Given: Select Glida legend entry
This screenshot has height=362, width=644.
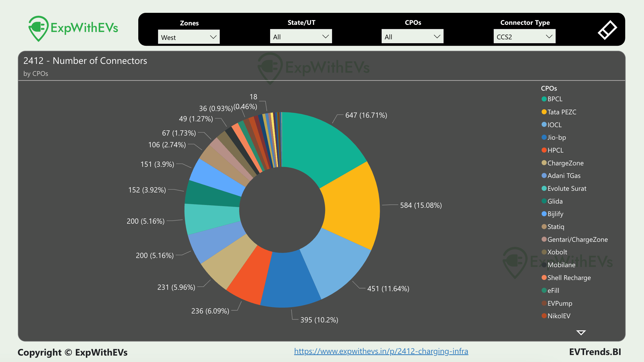Looking at the screenshot, I should 552,201.
